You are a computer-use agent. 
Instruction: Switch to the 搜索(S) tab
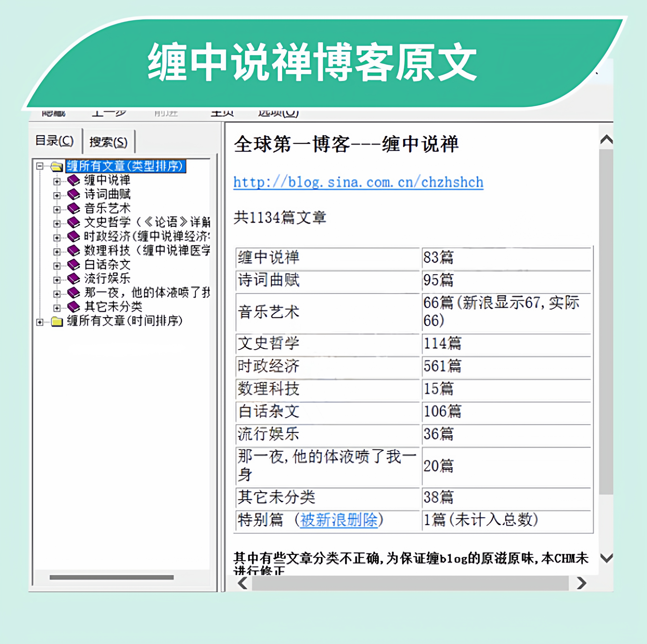[x=108, y=142]
